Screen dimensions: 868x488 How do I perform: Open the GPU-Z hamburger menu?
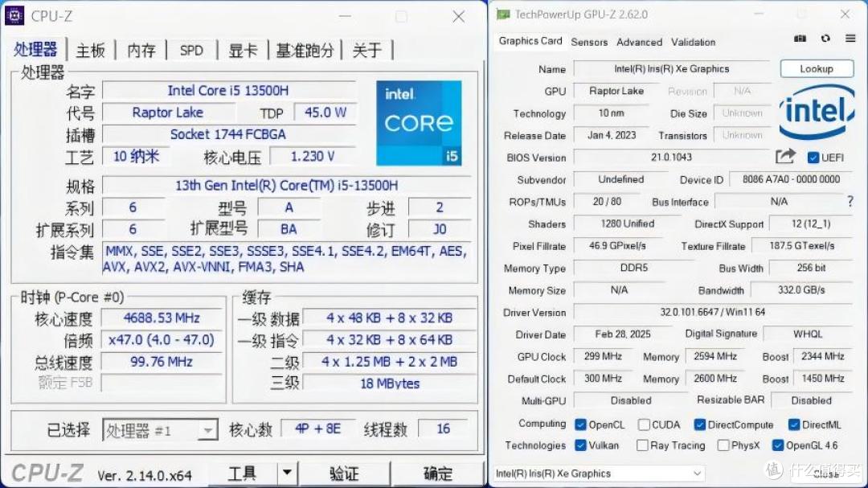pos(850,39)
